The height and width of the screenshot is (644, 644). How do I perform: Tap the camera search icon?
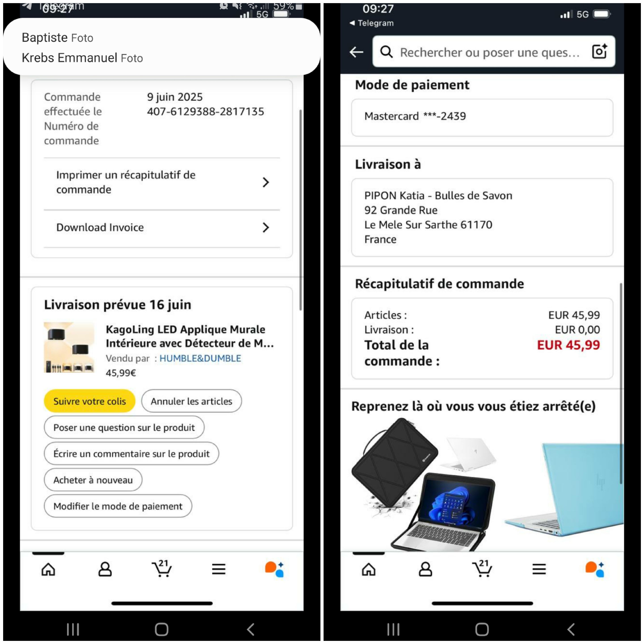tap(599, 52)
